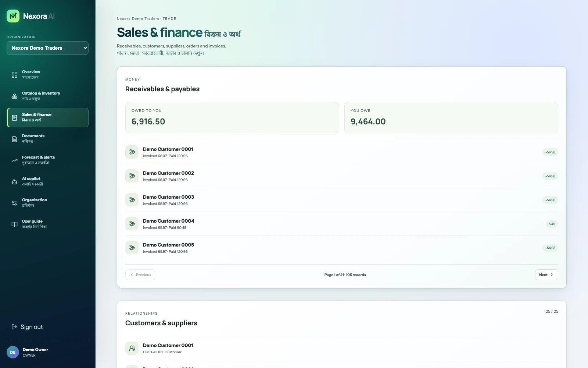Click Demo Customer 0003 name in receivables
The height and width of the screenshot is (368, 588).
point(168,197)
